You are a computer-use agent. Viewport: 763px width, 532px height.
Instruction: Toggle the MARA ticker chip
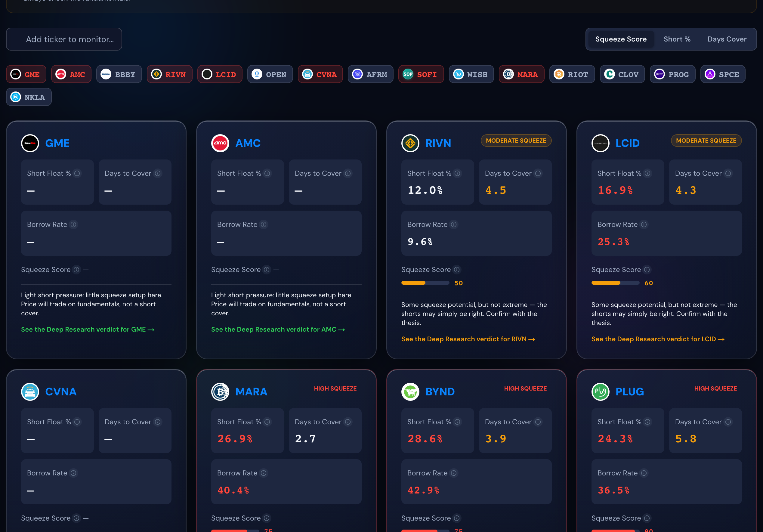coord(521,74)
